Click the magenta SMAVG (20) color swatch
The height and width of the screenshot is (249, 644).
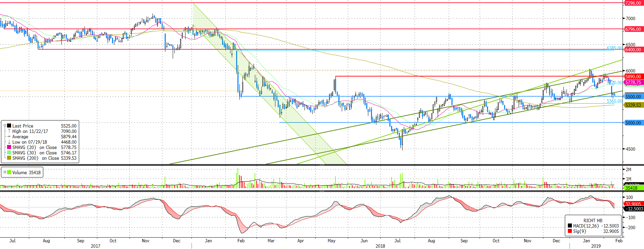tap(9, 147)
